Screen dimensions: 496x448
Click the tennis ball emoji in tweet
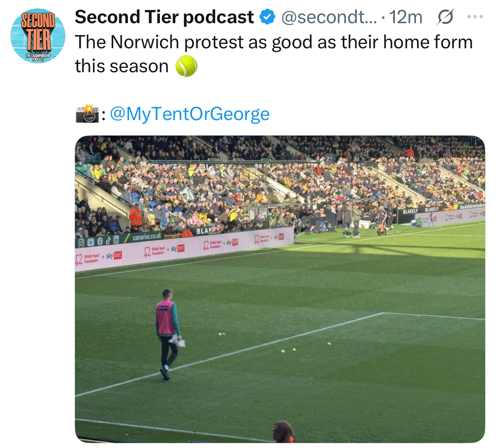coord(187,66)
